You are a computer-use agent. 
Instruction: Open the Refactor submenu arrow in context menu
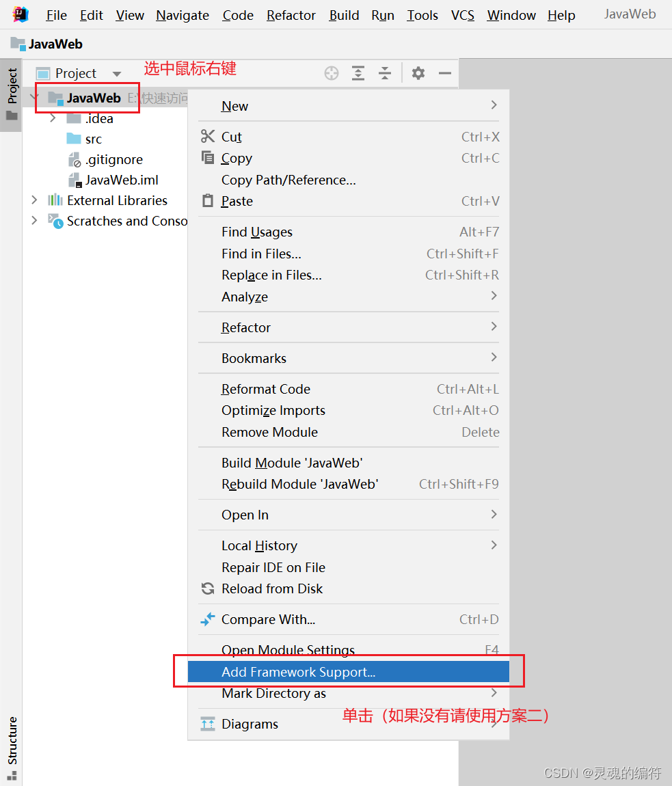click(494, 326)
